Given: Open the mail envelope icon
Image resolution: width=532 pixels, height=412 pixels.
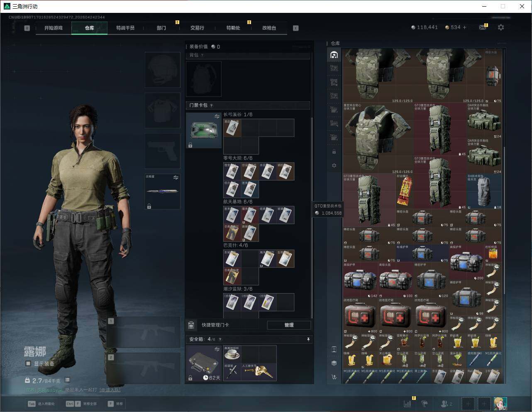Looking at the screenshot, I should click(x=483, y=27).
